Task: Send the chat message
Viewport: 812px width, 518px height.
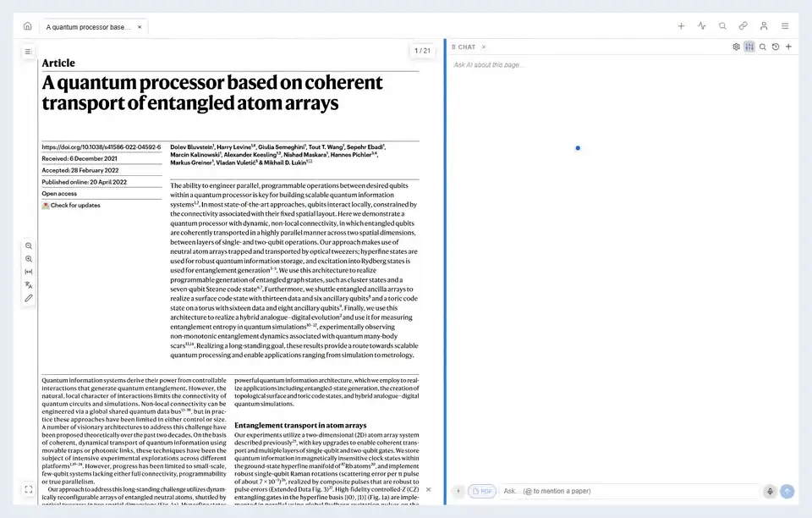Action: [x=787, y=491]
